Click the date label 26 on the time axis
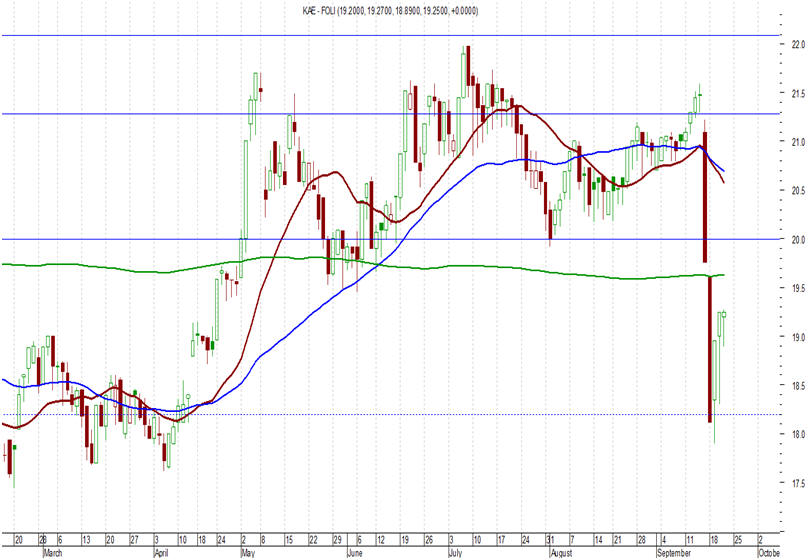The width and height of the screenshot is (809, 560). click(429, 540)
